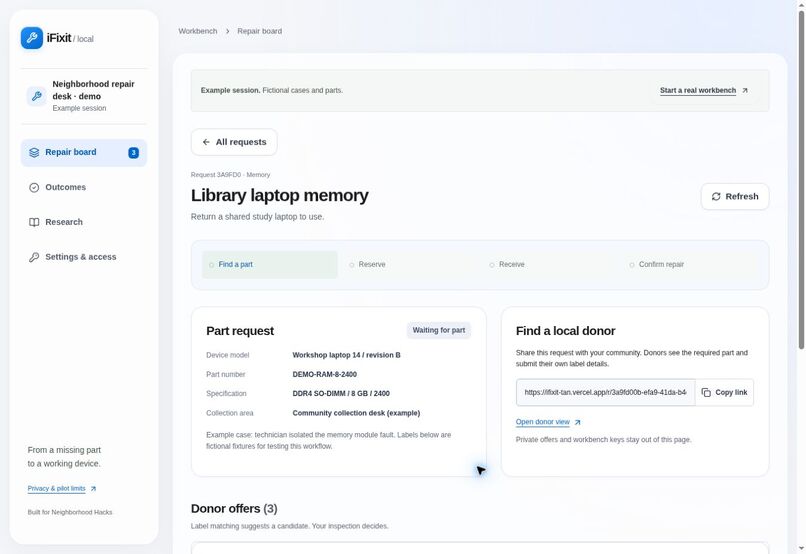Click the Research book icon
The width and height of the screenshot is (806, 554).
pyautogui.click(x=34, y=223)
